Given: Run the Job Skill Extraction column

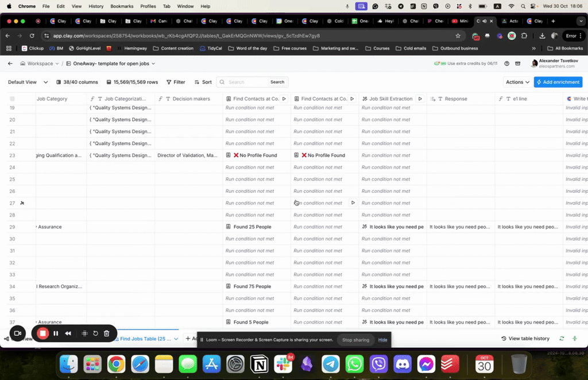Looking at the screenshot, I should 420,99.
